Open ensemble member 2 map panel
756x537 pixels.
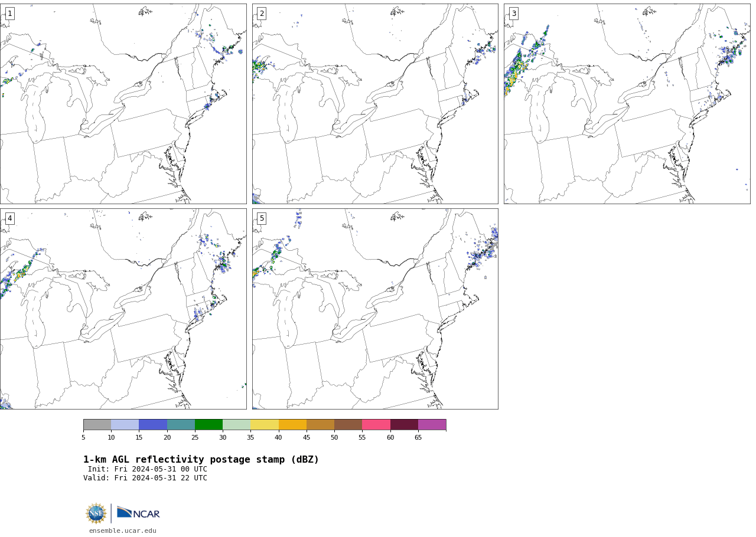[375, 104]
